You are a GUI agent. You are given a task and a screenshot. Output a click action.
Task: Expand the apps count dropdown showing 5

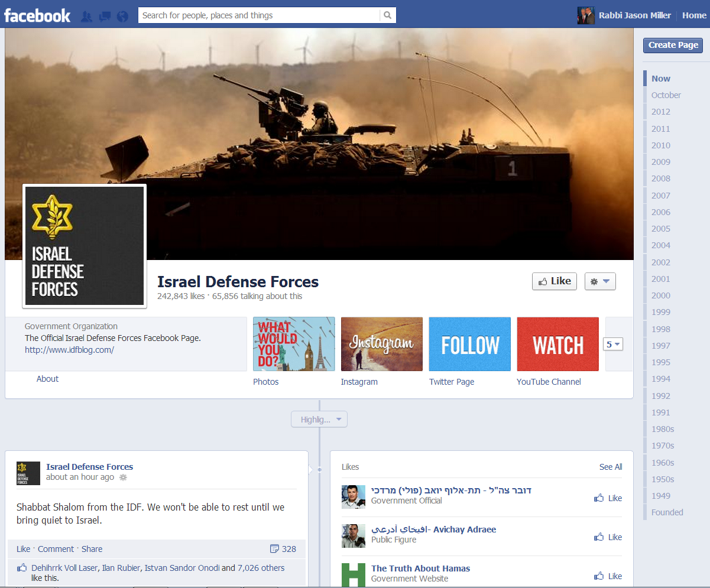click(613, 344)
